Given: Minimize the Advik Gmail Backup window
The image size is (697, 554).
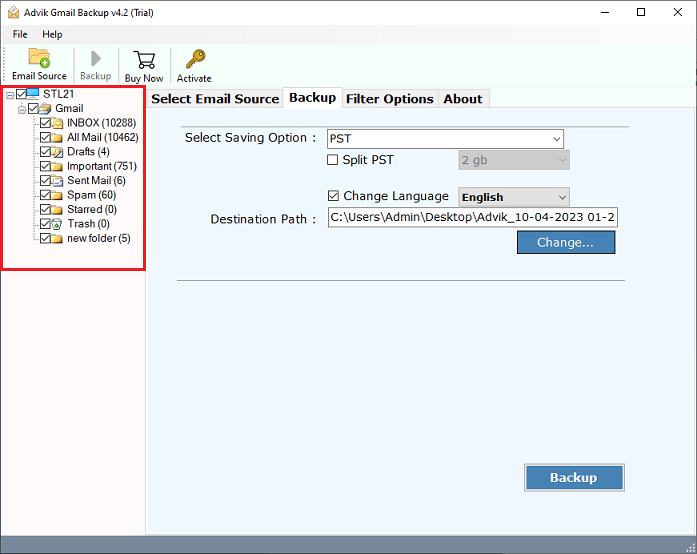Looking at the screenshot, I should [x=605, y=12].
